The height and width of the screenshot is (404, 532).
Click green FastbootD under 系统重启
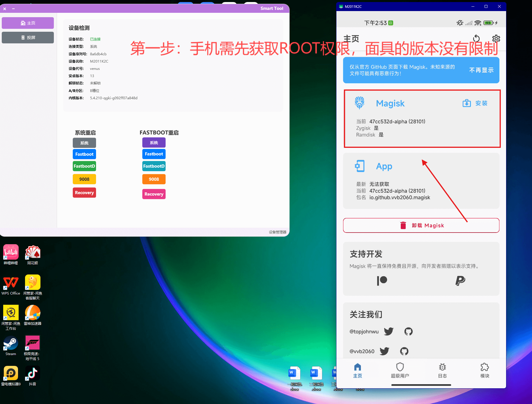[84, 166]
